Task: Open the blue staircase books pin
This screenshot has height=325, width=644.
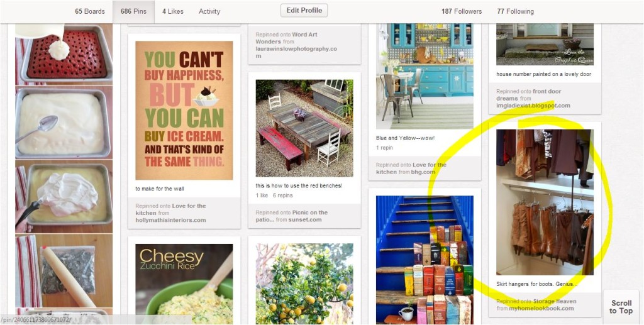Action: click(425, 260)
